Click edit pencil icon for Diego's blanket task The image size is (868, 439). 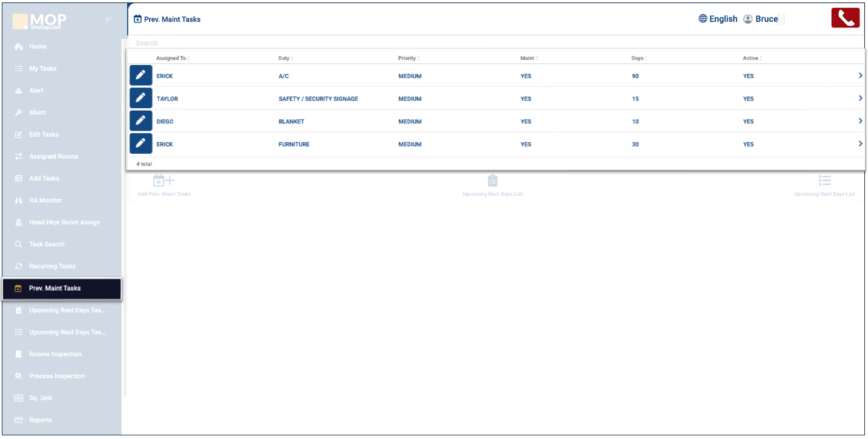pos(141,121)
